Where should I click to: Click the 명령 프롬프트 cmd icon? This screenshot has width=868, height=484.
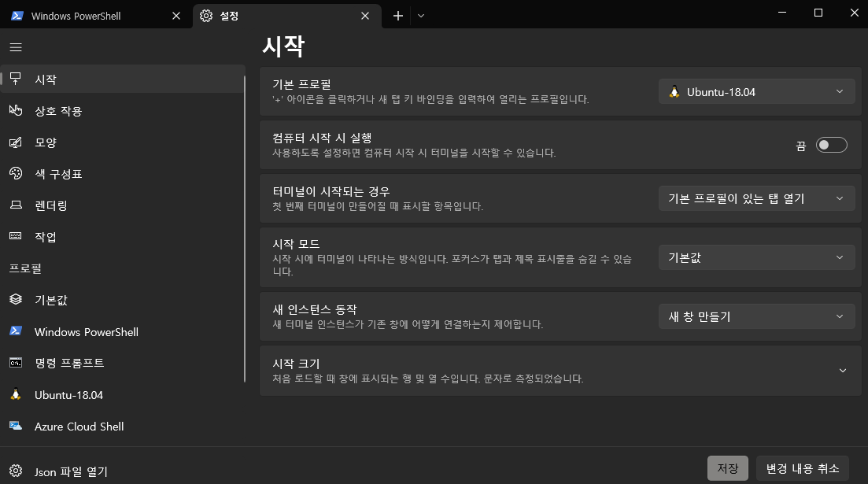[16, 363]
